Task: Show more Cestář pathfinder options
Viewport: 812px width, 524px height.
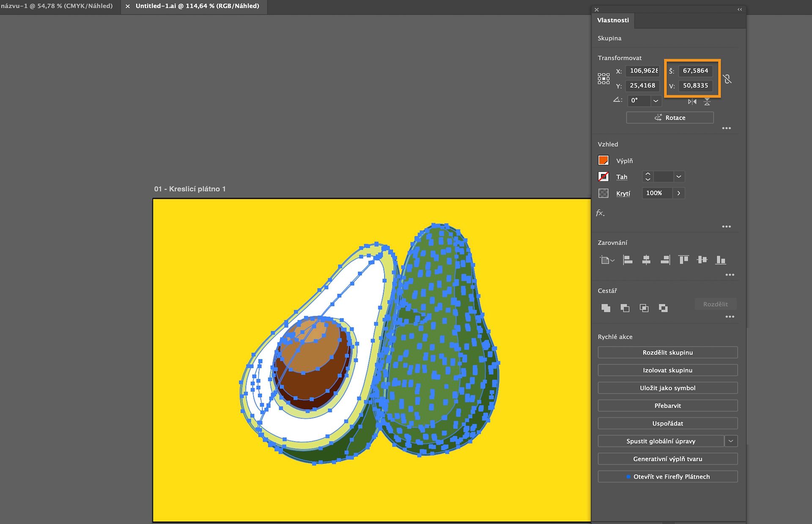Action: click(x=730, y=317)
